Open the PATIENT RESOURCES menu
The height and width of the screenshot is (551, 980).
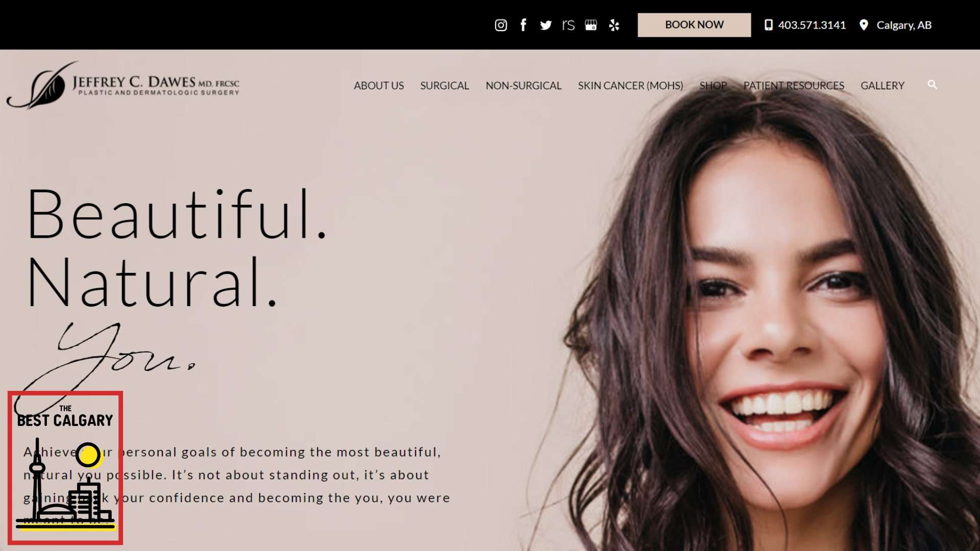(x=794, y=86)
